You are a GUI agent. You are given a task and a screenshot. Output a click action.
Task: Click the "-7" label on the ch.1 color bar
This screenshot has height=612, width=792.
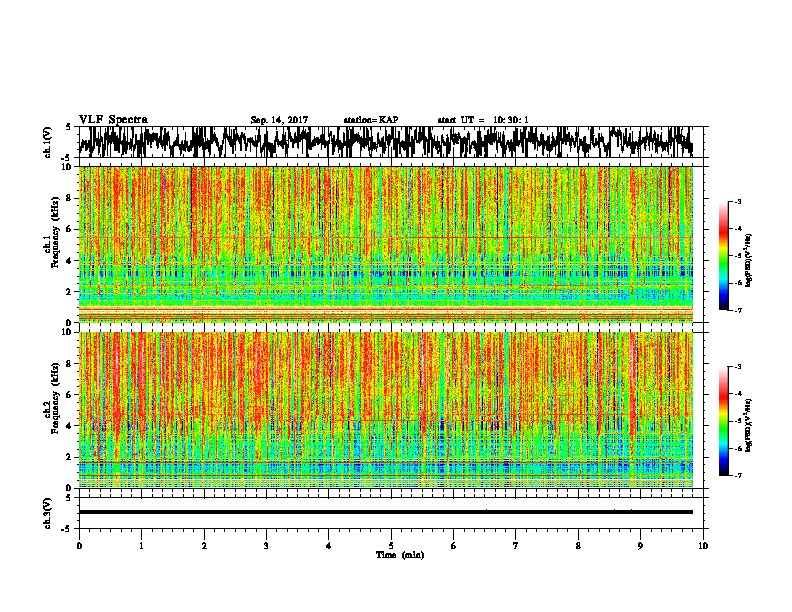click(x=738, y=310)
